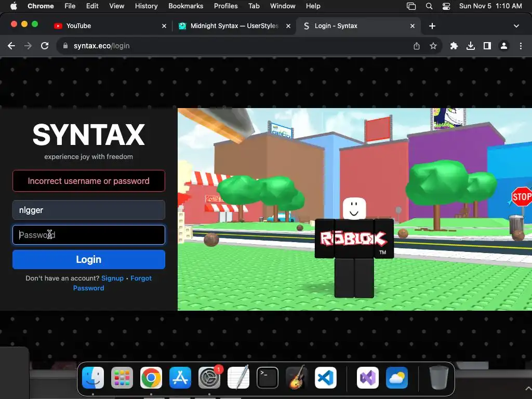Open the Edit menu

pyautogui.click(x=92, y=6)
